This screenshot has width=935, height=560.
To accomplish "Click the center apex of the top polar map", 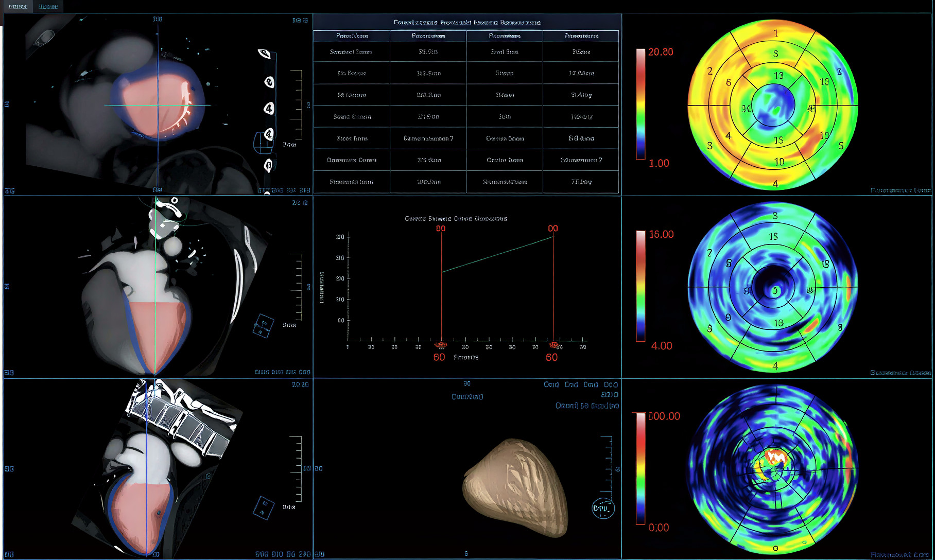I will point(773,106).
